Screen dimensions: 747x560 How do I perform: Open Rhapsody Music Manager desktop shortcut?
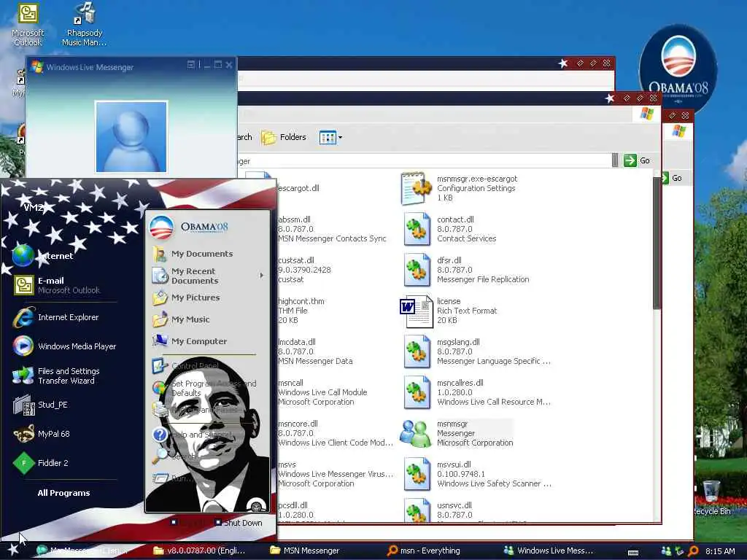[x=85, y=25]
